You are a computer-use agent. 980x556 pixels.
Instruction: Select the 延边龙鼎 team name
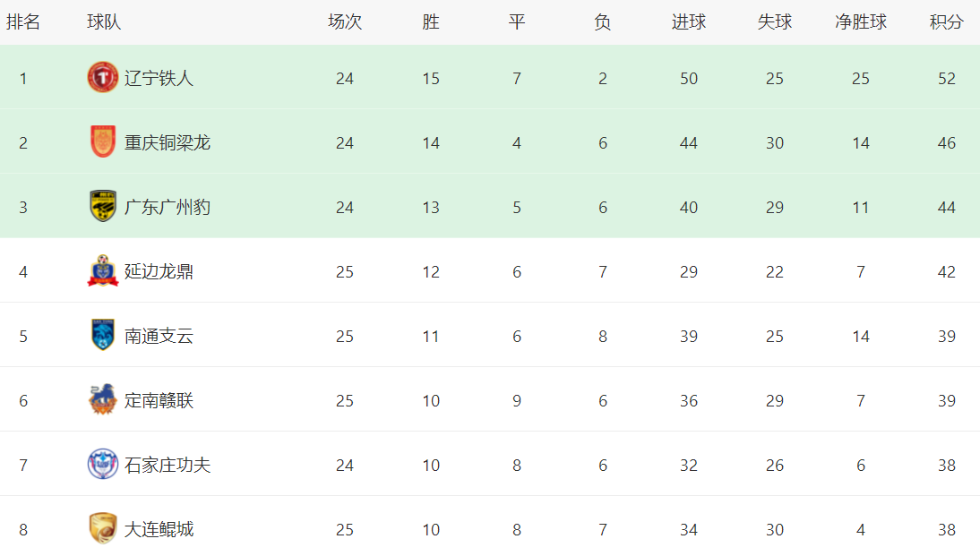click(x=159, y=271)
